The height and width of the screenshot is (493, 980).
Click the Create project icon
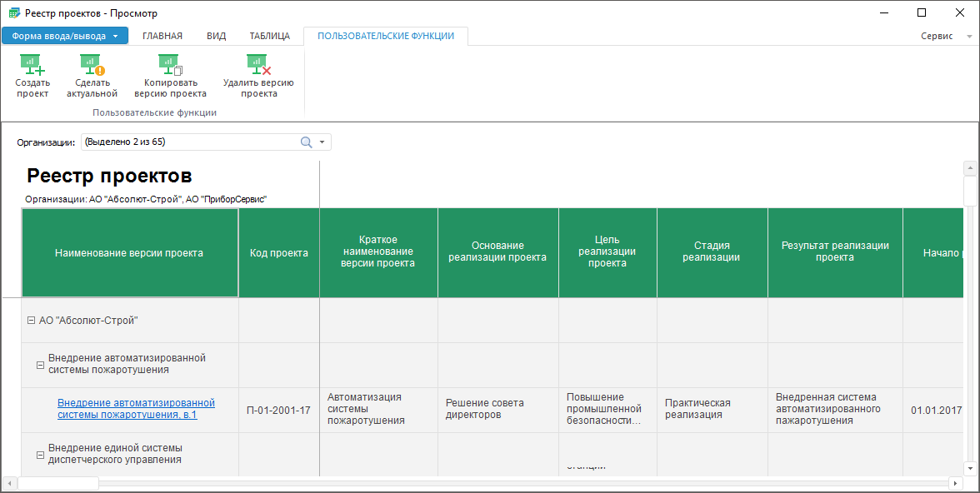pos(32,65)
